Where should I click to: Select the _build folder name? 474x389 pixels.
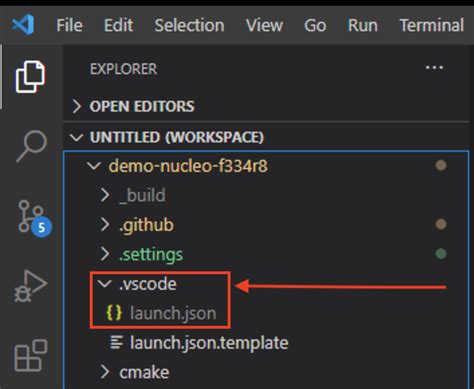pyautogui.click(x=142, y=195)
